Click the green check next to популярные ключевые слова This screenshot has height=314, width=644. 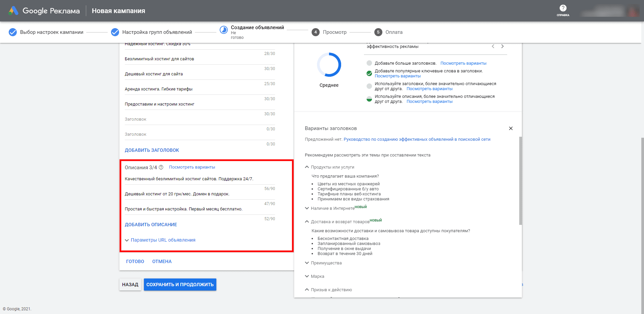pyautogui.click(x=369, y=73)
